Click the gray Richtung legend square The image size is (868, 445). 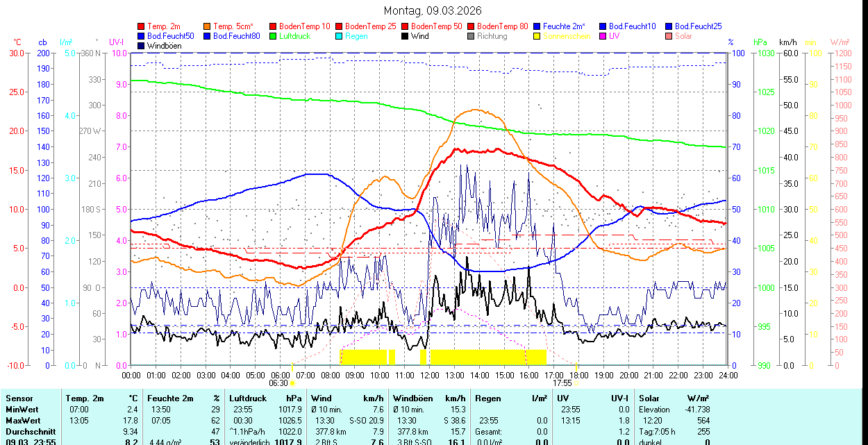point(471,36)
